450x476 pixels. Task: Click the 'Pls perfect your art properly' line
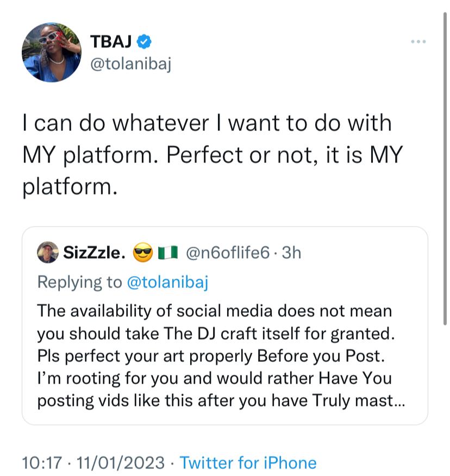pos(211,356)
